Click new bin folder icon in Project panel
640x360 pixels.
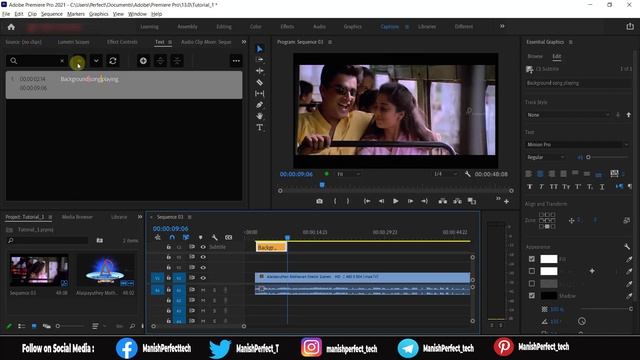100,240
